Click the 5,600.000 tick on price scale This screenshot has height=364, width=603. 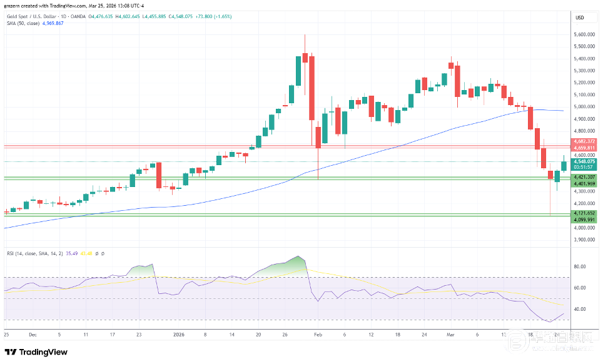pos(584,34)
